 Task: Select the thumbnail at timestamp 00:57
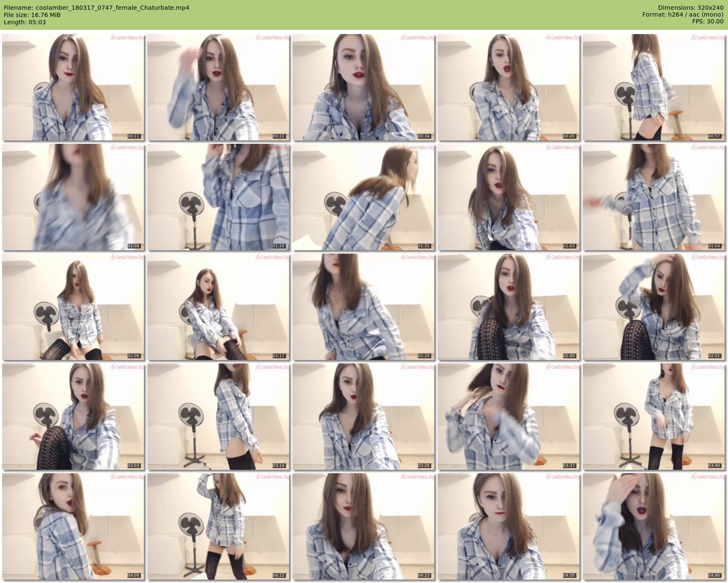654,87
